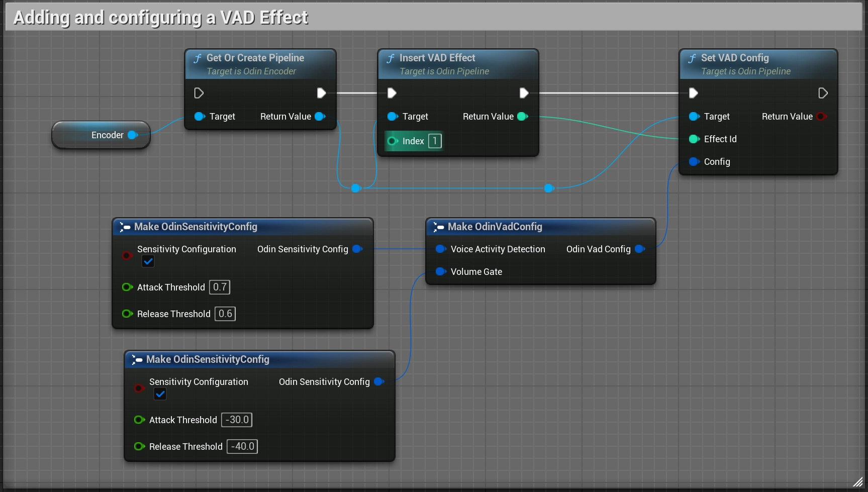
Task: Click the struct icon on Make OdinVadConfig header
Action: (x=438, y=227)
